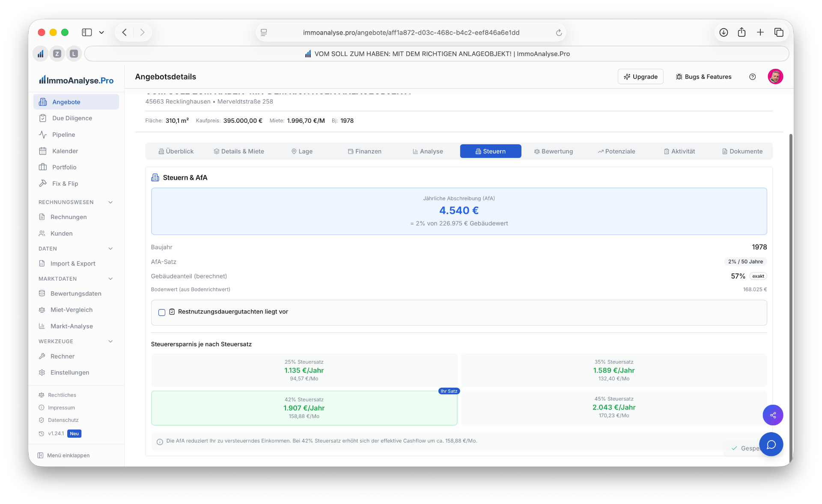Screen dimensions: 822x504
Task: Click the purple share floating button
Action: [x=773, y=415]
